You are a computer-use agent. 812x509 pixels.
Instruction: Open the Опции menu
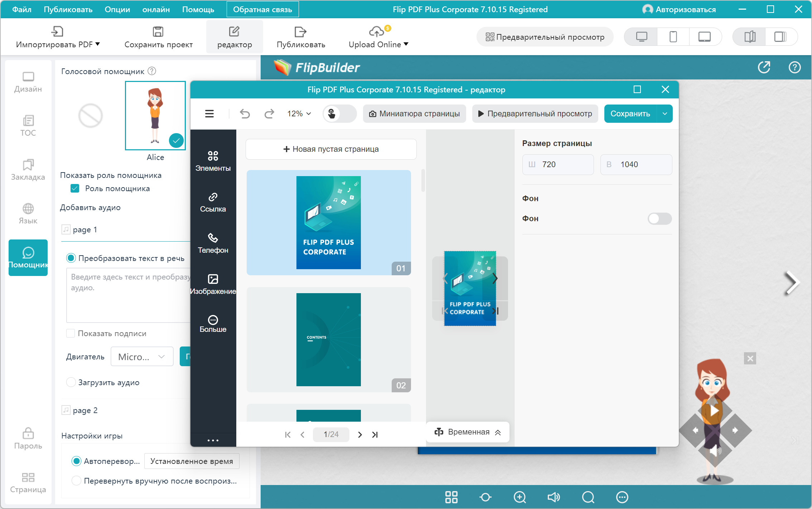tap(117, 9)
